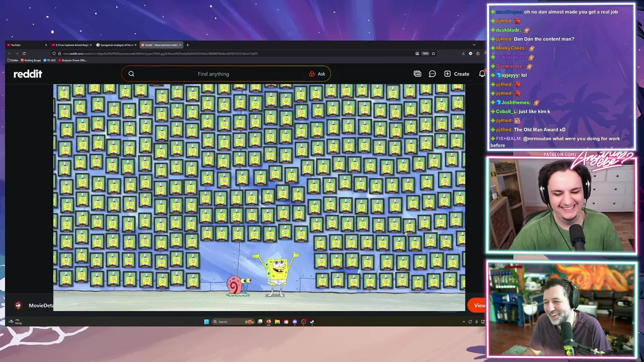The image size is (644, 362).
Task: Close the YouTube tab
Action: [x=46, y=45]
